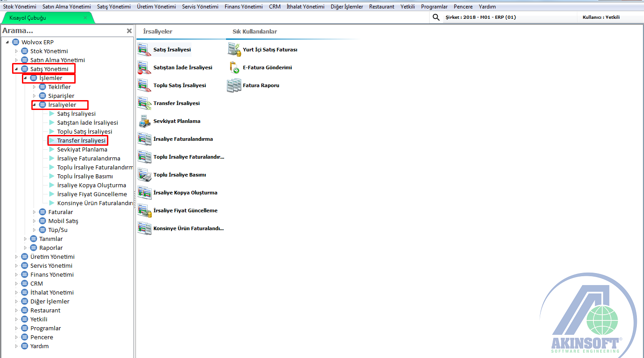The width and height of the screenshot is (644, 358).
Task: Expand Tanımlar tree node arrow
Action: click(25, 239)
